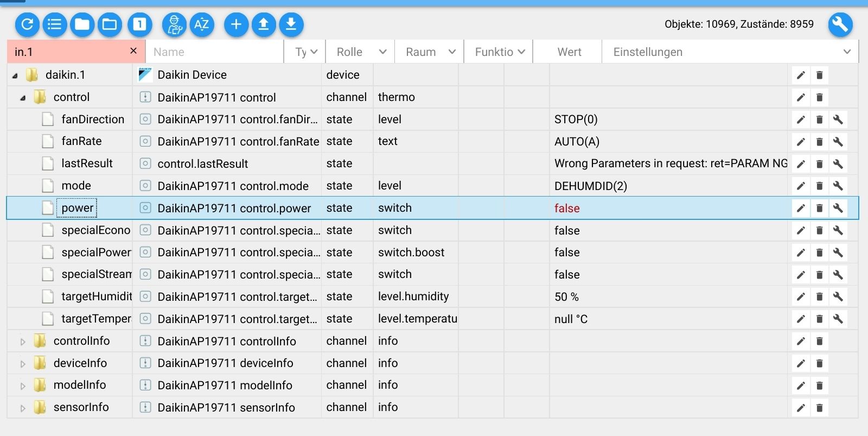The width and height of the screenshot is (868, 436).
Task: Open the Funktion filter dropdown
Action: (x=499, y=52)
